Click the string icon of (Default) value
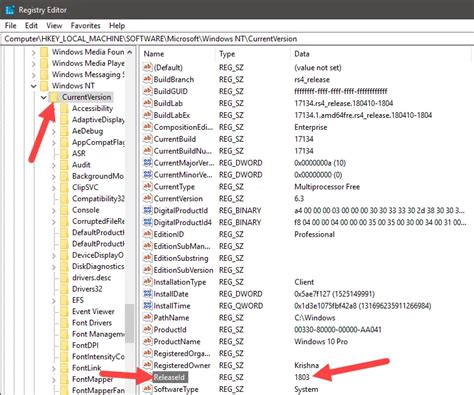Viewport: 474px width, 395px height. coord(147,67)
